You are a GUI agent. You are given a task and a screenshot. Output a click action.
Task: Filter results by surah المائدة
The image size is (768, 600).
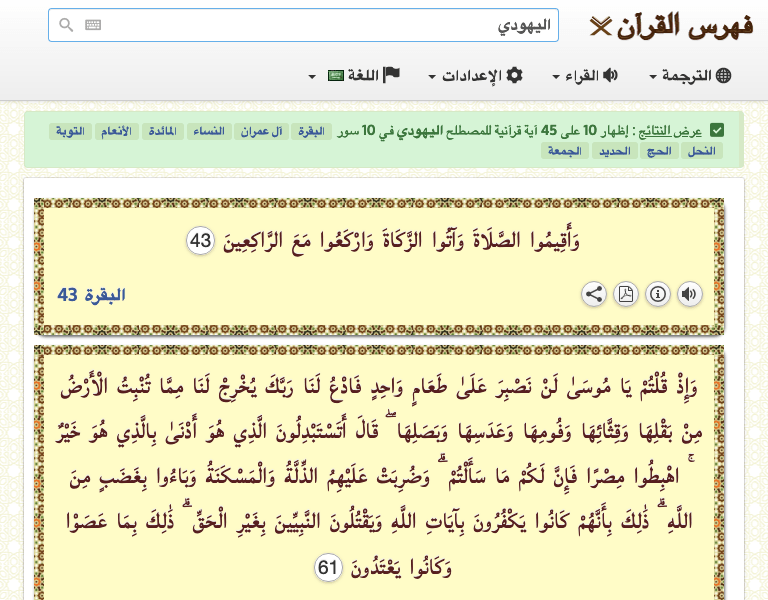point(163,131)
